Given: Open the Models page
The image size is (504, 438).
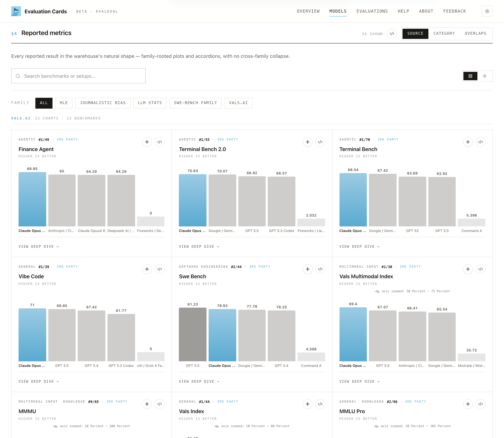Looking at the screenshot, I should (338, 11).
